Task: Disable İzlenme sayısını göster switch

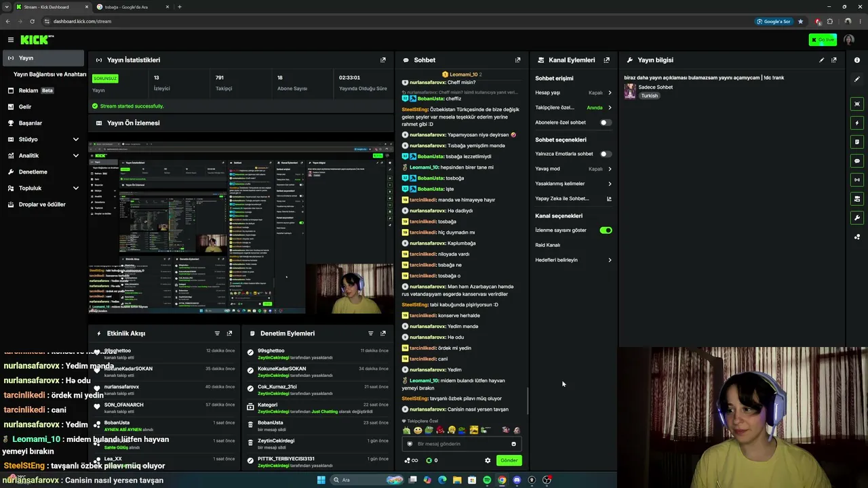Action: coord(606,230)
